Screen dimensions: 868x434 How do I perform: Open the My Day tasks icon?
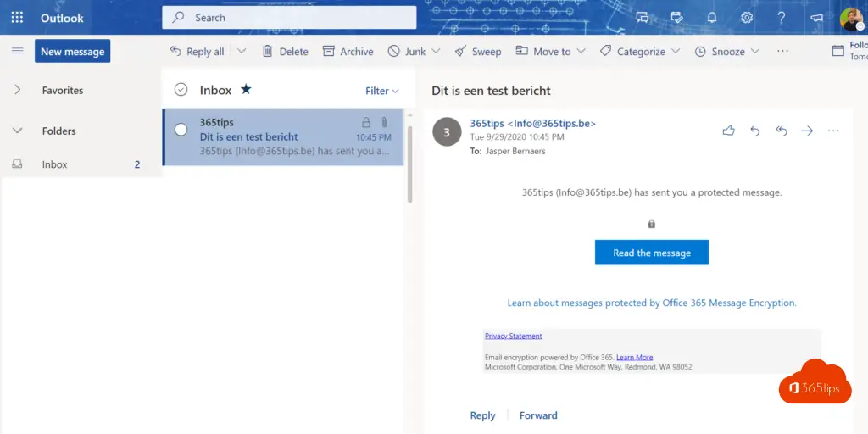(x=676, y=18)
